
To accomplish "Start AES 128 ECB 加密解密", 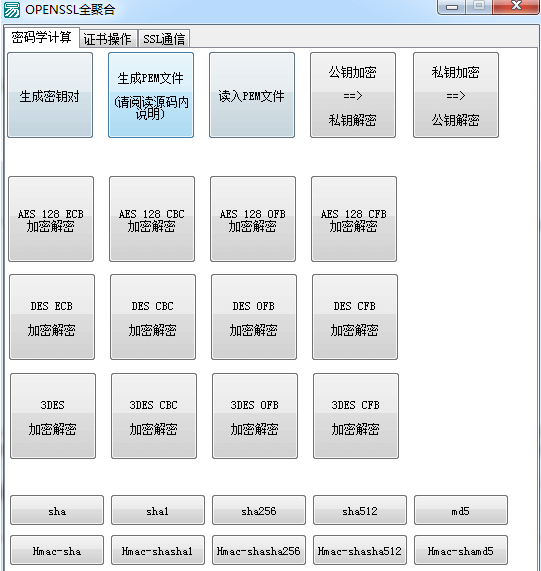I will [x=51, y=219].
